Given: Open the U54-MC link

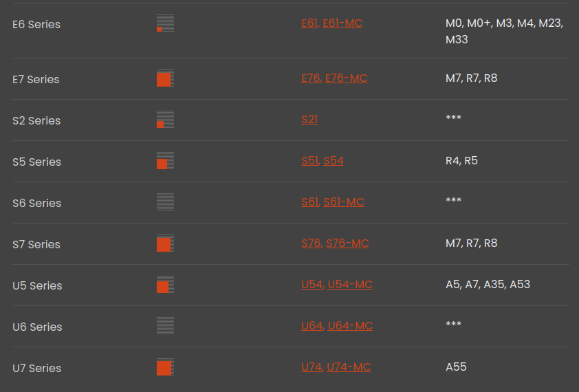Looking at the screenshot, I should [350, 285].
